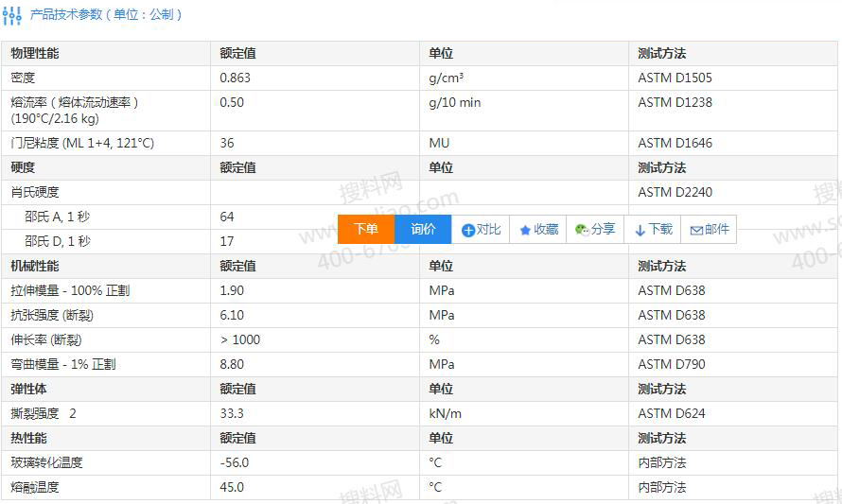This screenshot has height=504, width=842.
Task: Click the ASTM D2240 cell for 肖氏硬度
Action: click(x=675, y=193)
